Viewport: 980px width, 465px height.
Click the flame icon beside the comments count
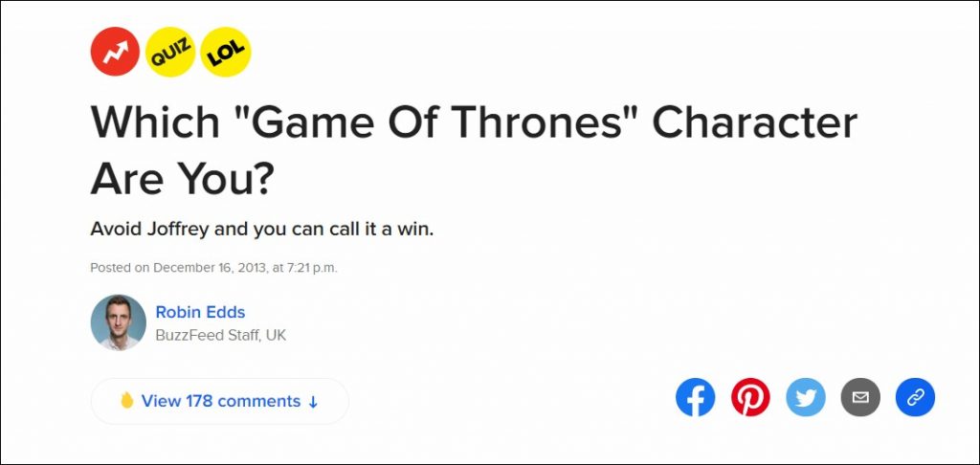[126, 401]
